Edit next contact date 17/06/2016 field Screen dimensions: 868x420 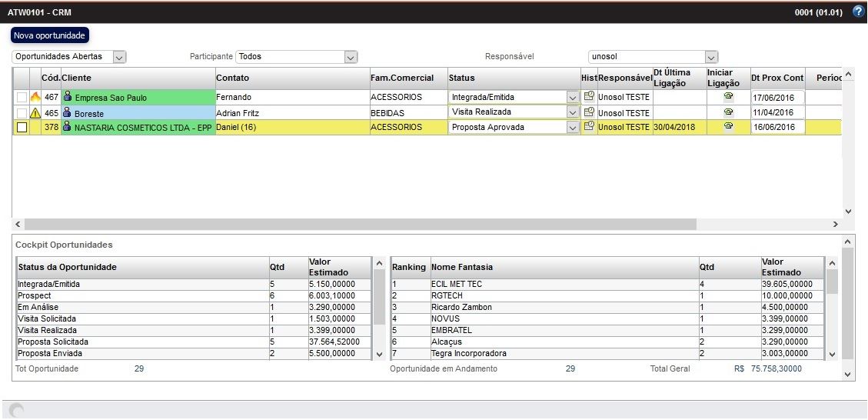point(777,98)
